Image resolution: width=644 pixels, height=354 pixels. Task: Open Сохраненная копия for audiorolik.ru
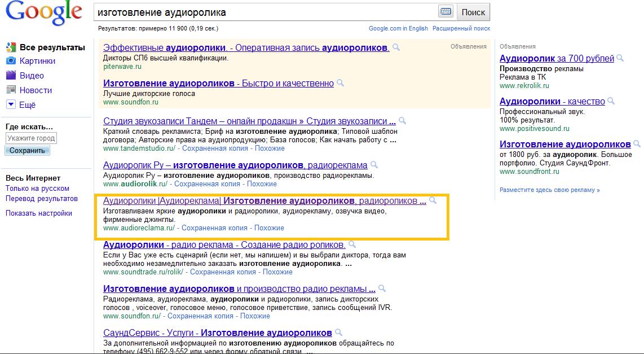(207, 184)
